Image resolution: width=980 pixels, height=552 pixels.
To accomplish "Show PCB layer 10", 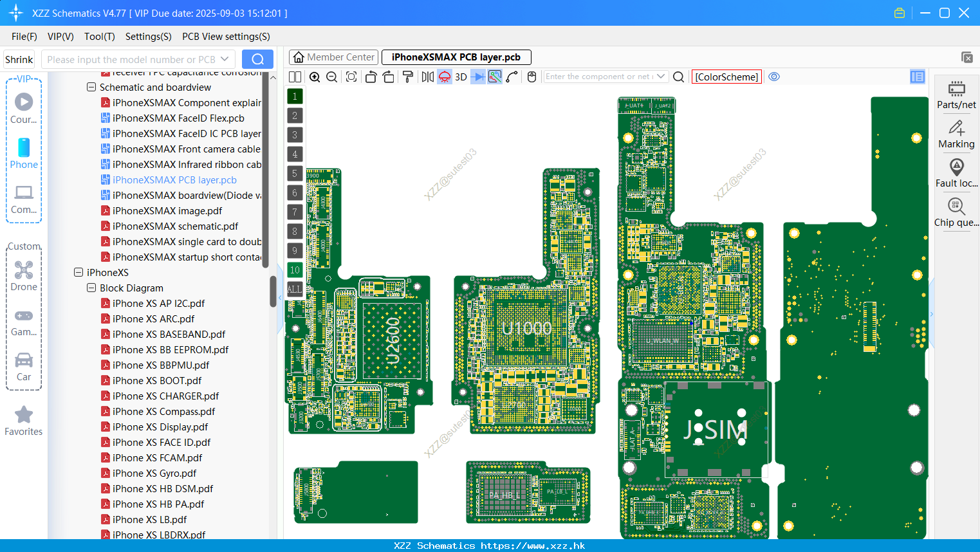I will [295, 270].
